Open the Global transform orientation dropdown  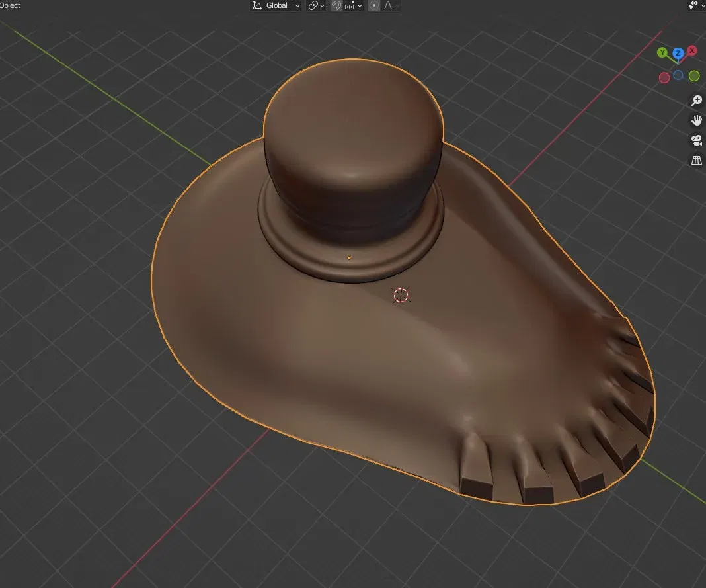click(x=276, y=5)
